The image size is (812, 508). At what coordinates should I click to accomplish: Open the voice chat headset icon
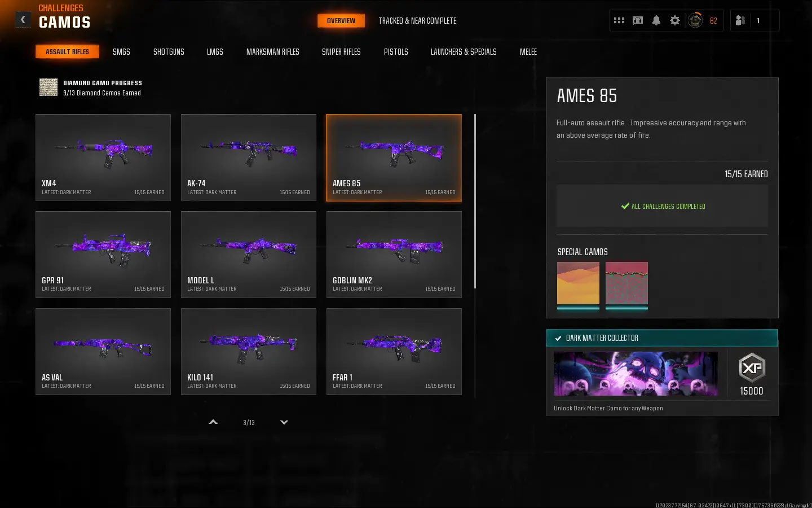[638, 20]
